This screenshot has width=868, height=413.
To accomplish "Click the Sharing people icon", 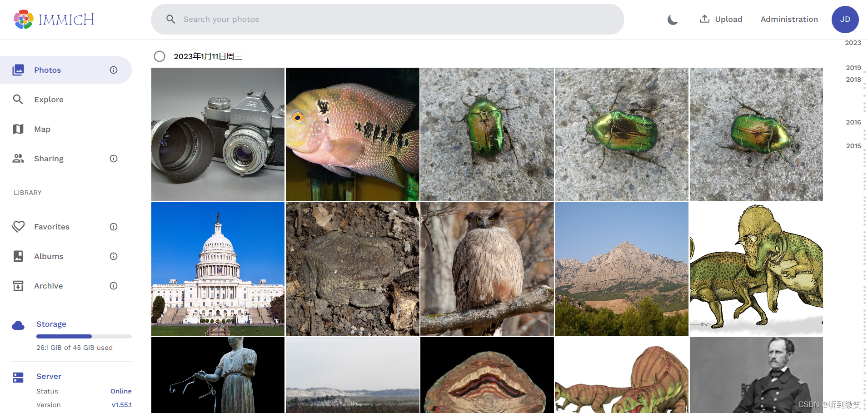I will point(18,159).
